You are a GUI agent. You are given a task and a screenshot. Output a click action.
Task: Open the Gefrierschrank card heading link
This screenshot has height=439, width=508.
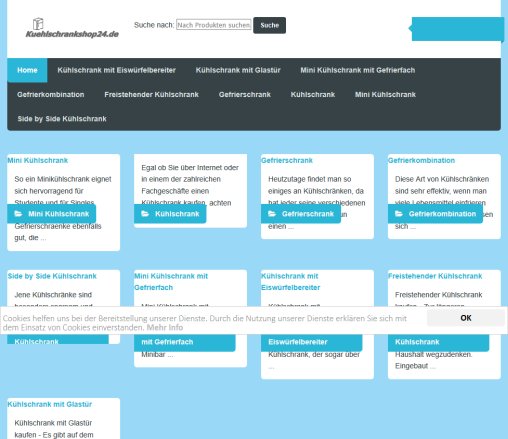pyautogui.click(x=287, y=160)
